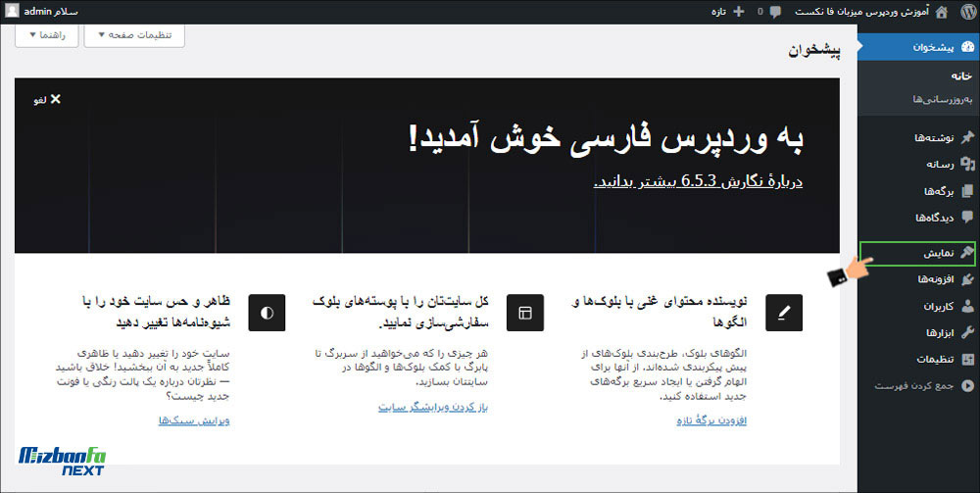Click the settings icon beside تنظیمات
980x493 pixels.
click(967, 360)
